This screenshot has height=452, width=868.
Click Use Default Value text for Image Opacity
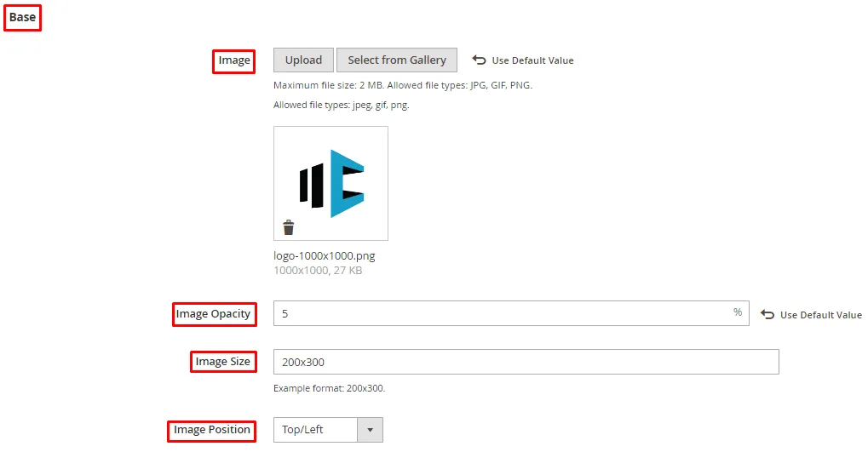click(821, 315)
